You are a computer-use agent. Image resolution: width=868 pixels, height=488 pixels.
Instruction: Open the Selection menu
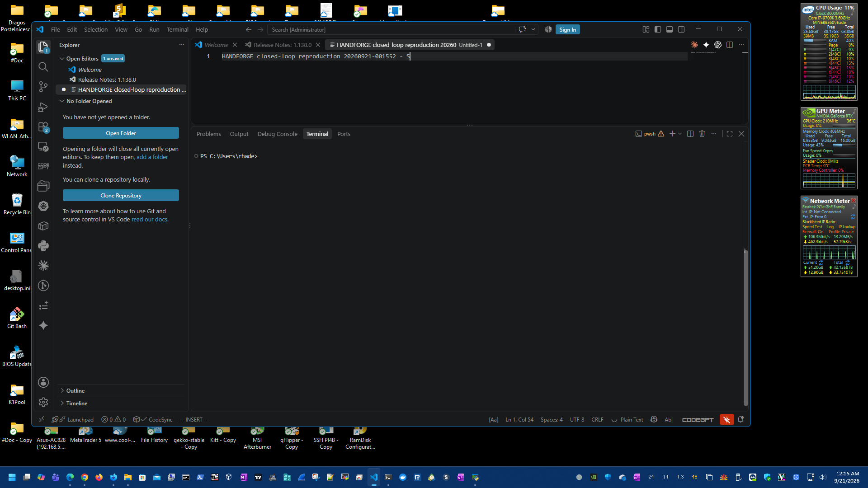[96, 29]
